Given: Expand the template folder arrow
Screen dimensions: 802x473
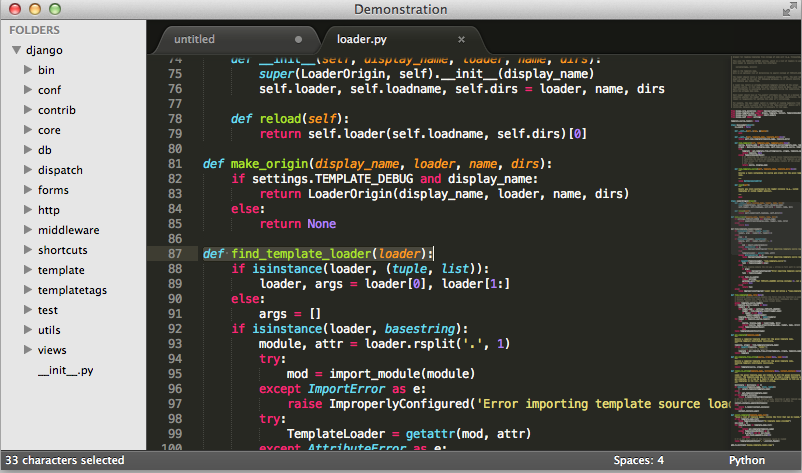Looking at the screenshot, I should click(28, 269).
